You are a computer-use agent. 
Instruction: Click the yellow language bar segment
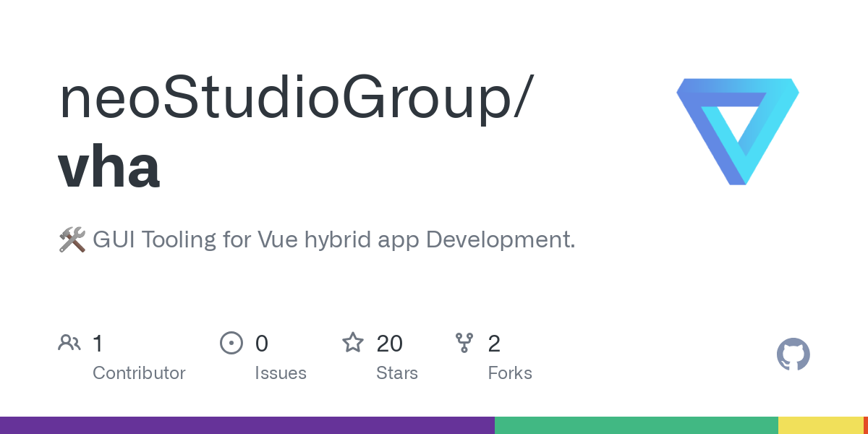(821, 425)
